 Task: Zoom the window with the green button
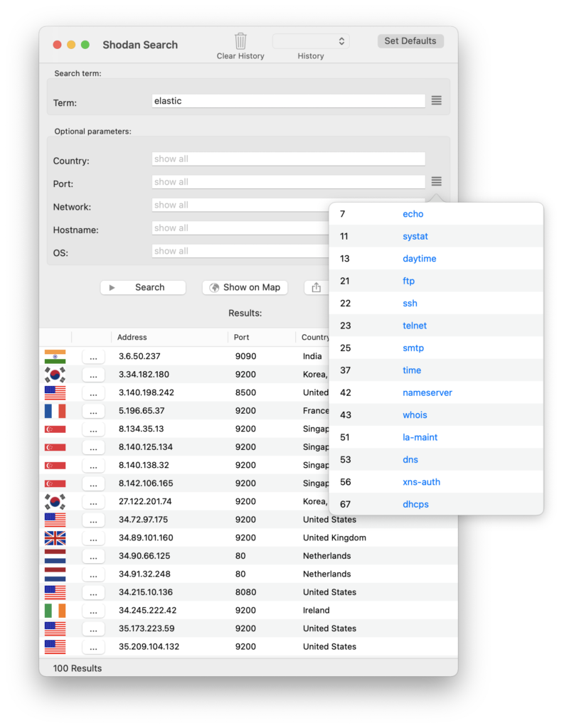[x=85, y=45]
